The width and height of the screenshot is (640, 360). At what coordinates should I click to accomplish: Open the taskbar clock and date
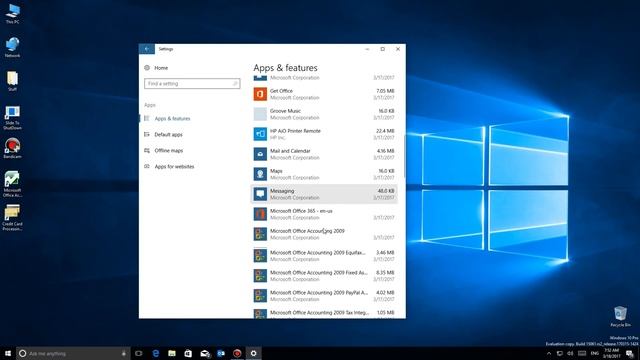(611, 353)
